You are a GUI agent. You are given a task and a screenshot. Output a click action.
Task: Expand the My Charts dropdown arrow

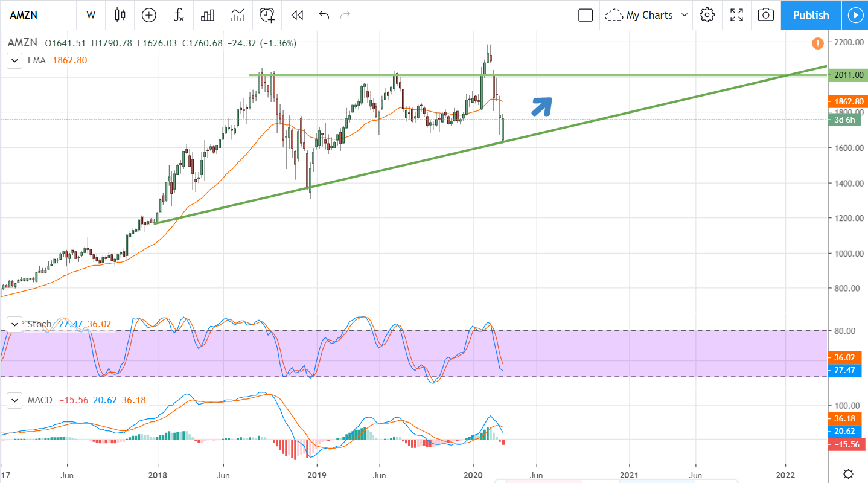(x=685, y=15)
